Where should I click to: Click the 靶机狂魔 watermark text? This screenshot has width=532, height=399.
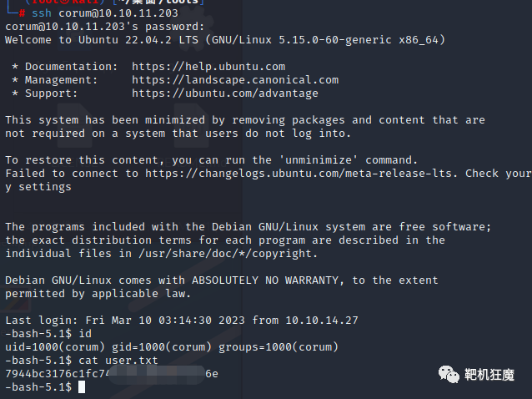coord(489,375)
